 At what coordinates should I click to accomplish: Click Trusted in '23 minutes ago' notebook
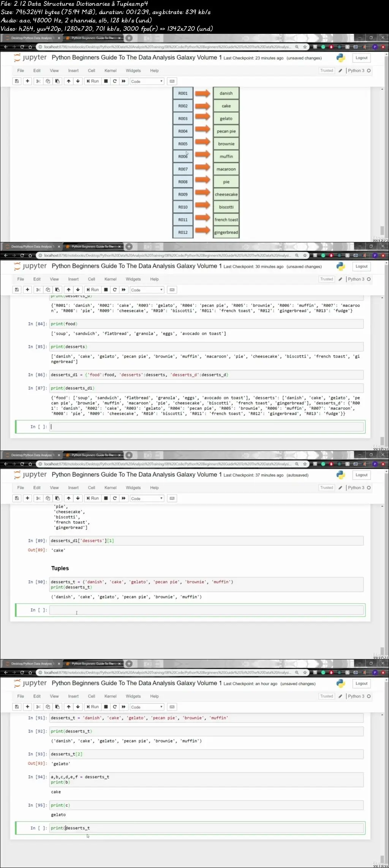pos(327,71)
